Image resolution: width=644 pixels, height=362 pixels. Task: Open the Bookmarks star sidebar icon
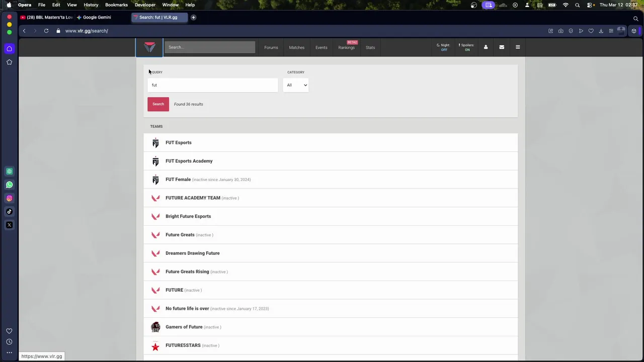click(x=9, y=62)
